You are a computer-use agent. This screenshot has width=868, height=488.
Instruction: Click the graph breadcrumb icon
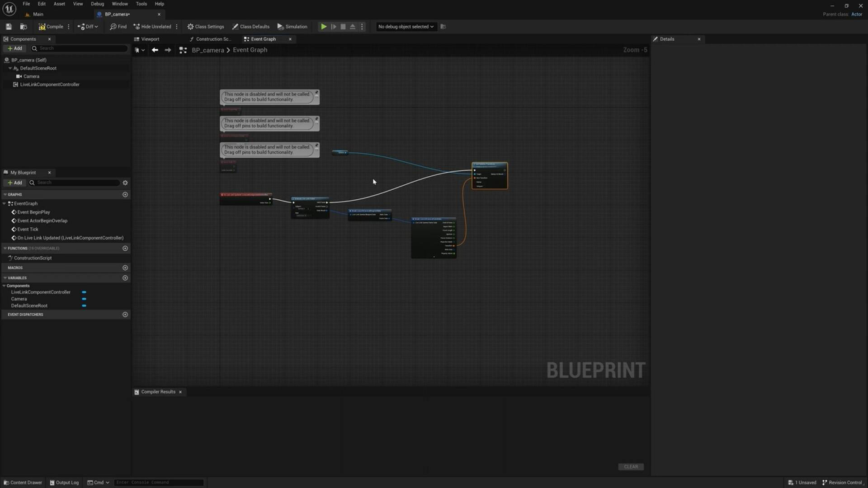(x=183, y=50)
